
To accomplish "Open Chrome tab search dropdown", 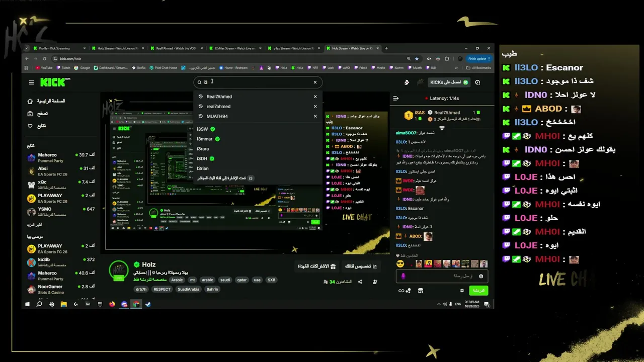I will point(26,48).
